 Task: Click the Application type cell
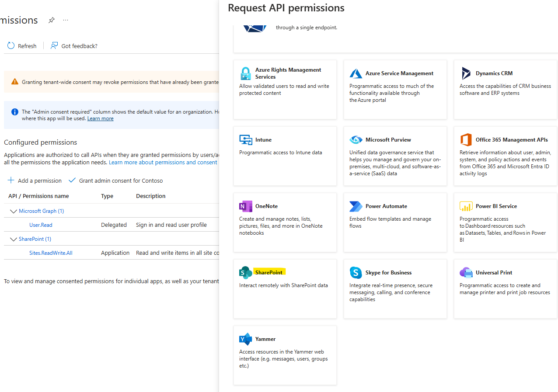point(115,253)
